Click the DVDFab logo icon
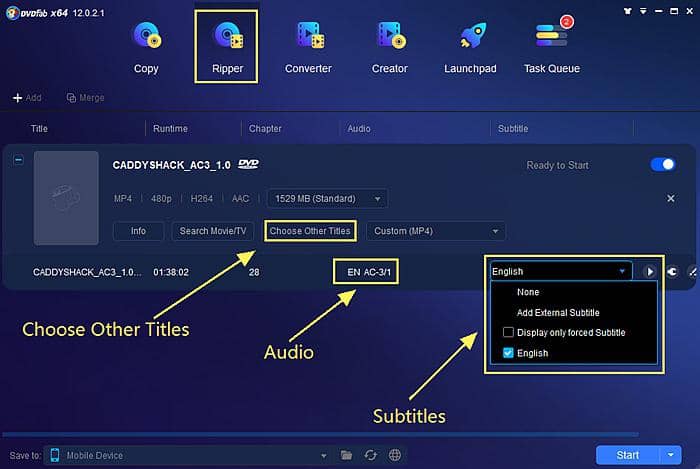 tap(12, 12)
